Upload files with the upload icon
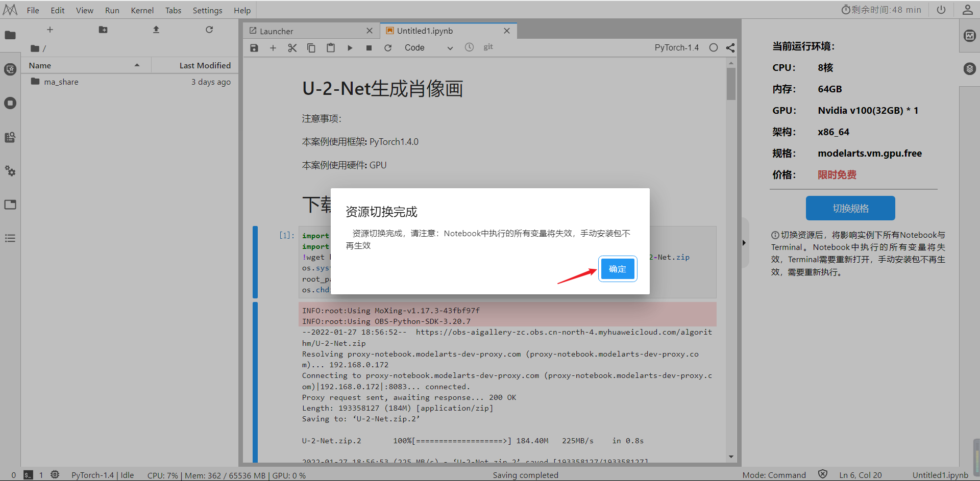 pyautogui.click(x=156, y=30)
